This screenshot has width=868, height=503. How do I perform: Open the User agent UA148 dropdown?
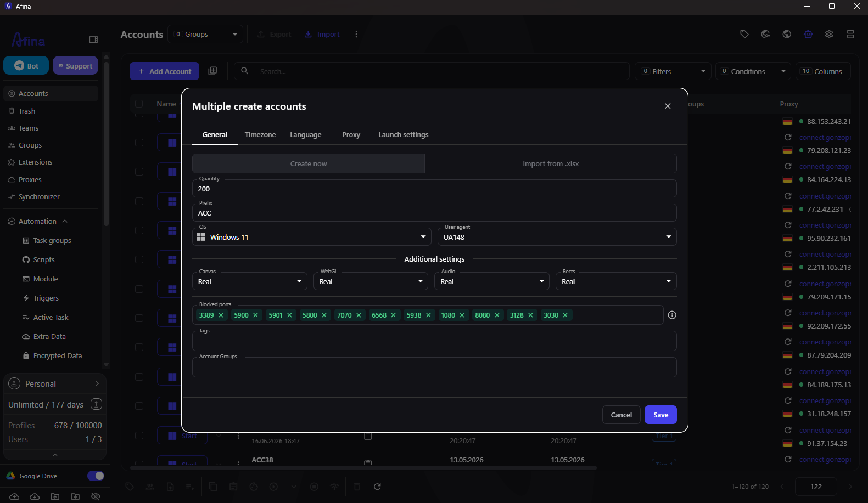557,237
